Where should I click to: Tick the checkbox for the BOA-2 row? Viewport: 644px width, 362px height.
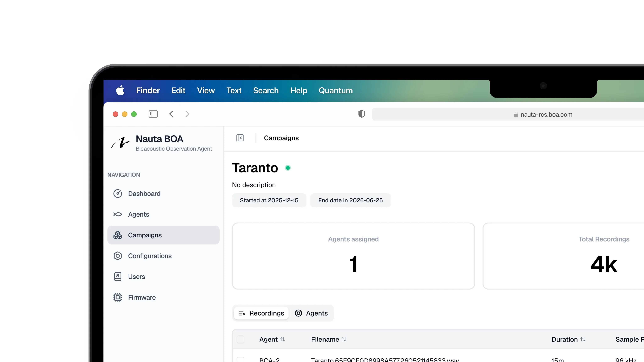(241, 360)
